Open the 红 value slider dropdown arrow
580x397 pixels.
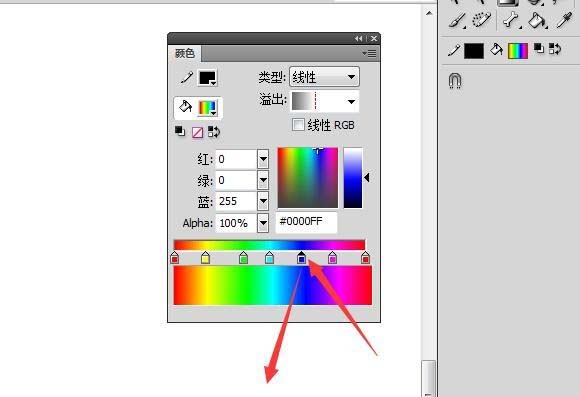point(263,159)
